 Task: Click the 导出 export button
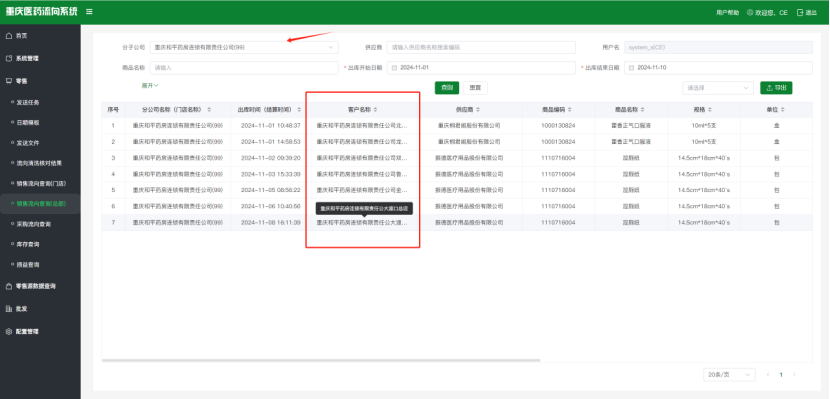tap(776, 88)
